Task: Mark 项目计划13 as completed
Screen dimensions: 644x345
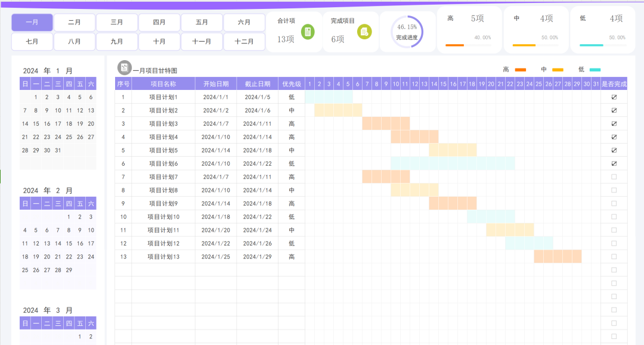Action: [614, 256]
